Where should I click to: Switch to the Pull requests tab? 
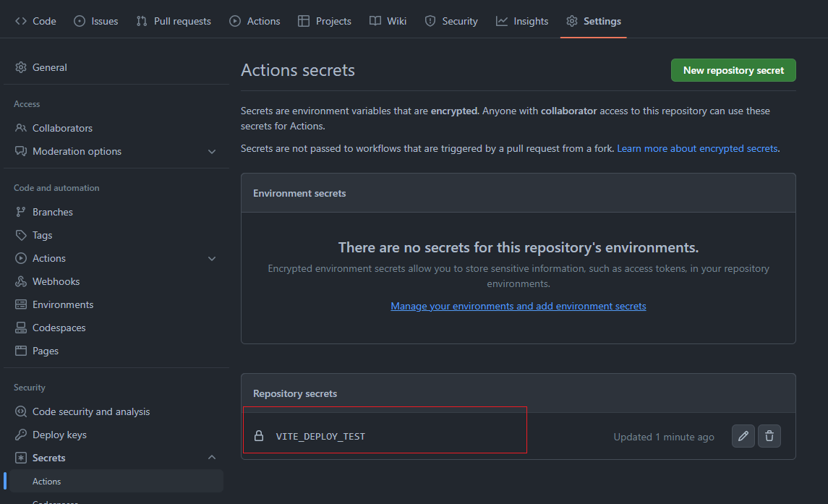tap(182, 21)
